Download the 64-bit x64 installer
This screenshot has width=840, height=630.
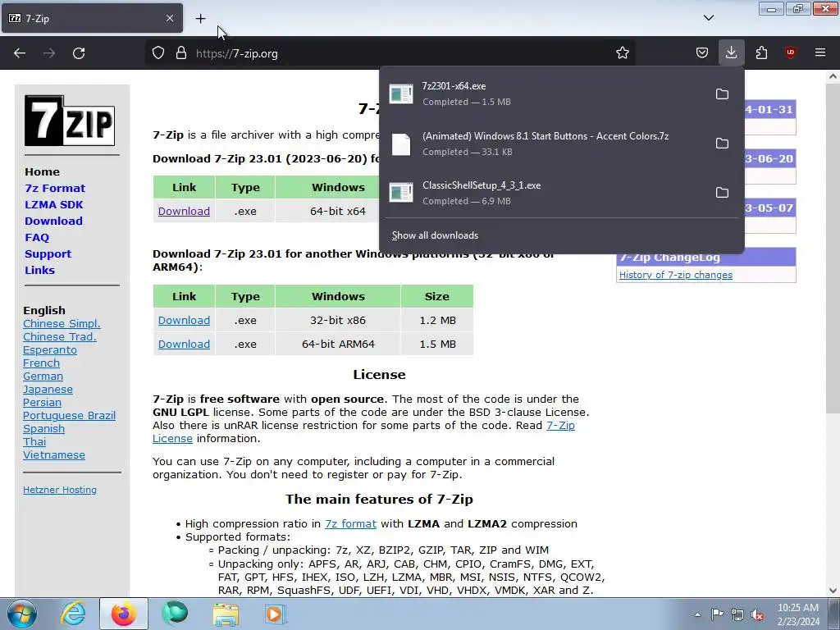(x=184, y=211)
